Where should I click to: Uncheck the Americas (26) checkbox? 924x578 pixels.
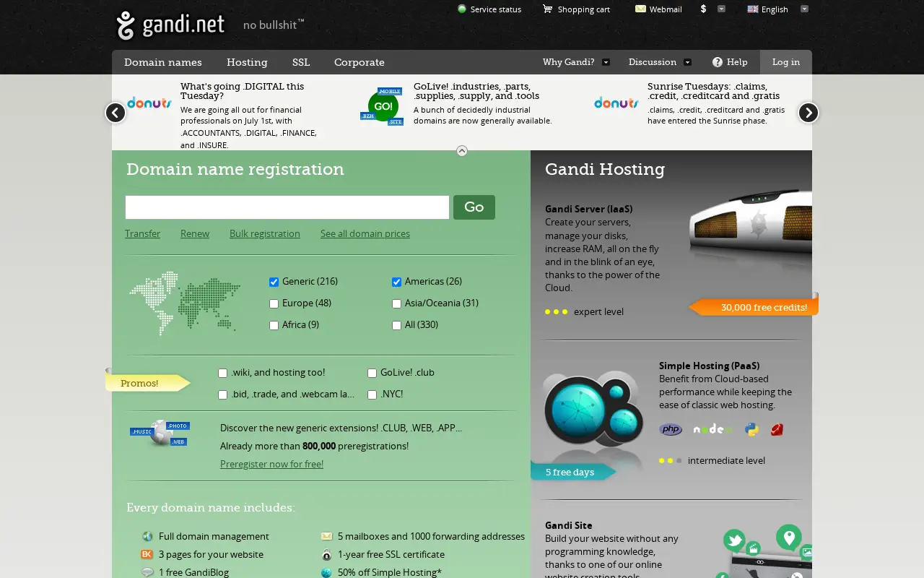(396, 282)
